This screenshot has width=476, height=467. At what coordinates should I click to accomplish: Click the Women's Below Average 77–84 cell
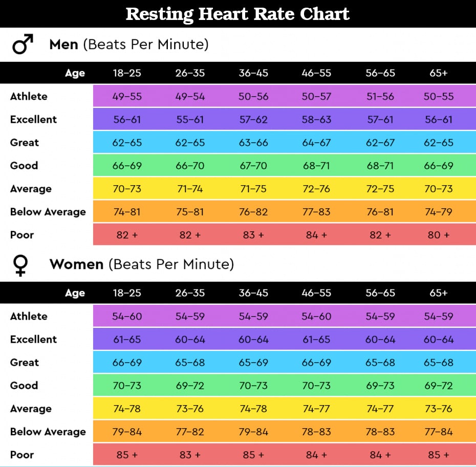tap(439, 432)
